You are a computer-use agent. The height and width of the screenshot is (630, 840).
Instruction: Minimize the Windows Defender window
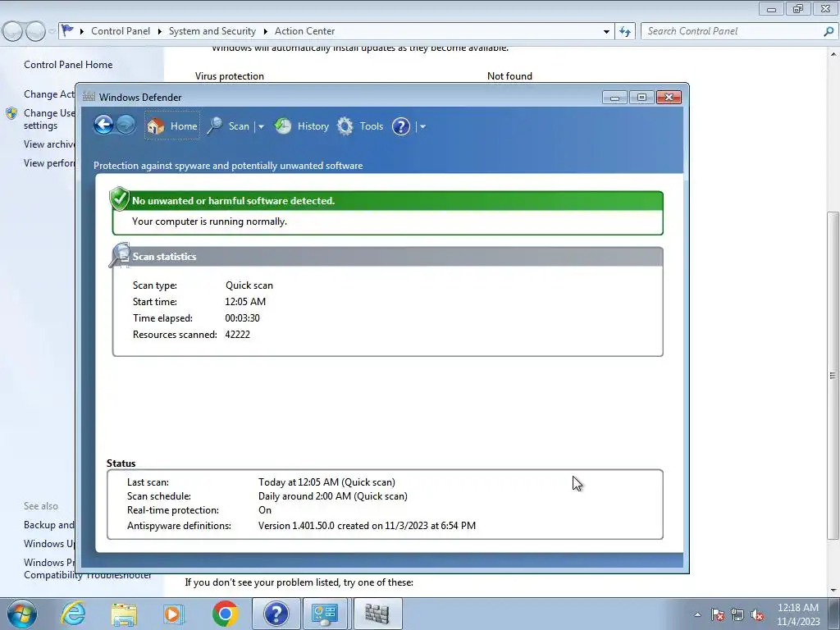[x=614, y=98]
